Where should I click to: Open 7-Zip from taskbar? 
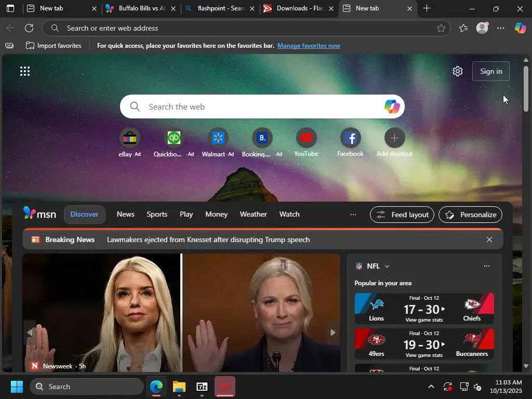click(x=202, y=387)
